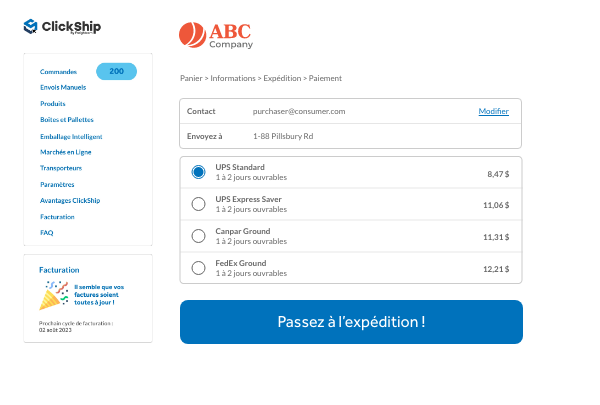Open the Facturation panel heading
This screenshot has width=600, height=405.
[x=59, y=270]
